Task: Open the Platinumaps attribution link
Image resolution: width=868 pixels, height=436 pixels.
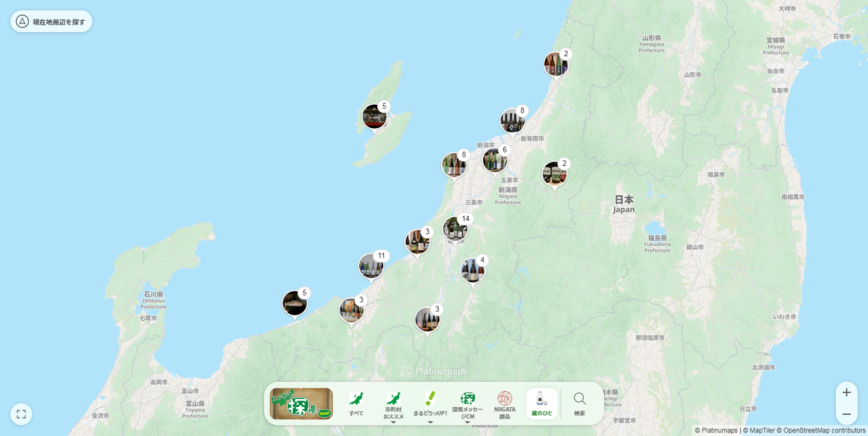Action: pyautogui.click(x=716, y=430)
